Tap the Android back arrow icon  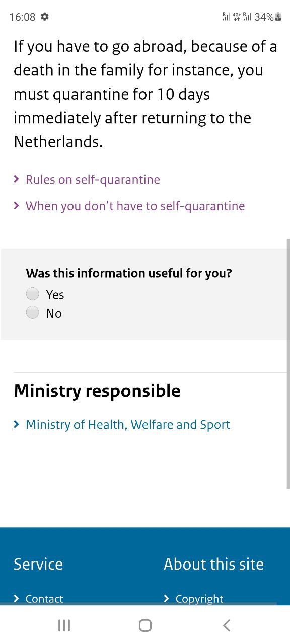click(227, 625)
